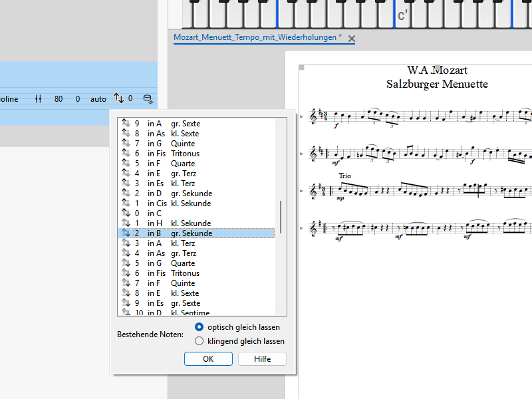Click the 'Trio' label in the score
Screen dimensions: 532x399
tap(344, 176)
